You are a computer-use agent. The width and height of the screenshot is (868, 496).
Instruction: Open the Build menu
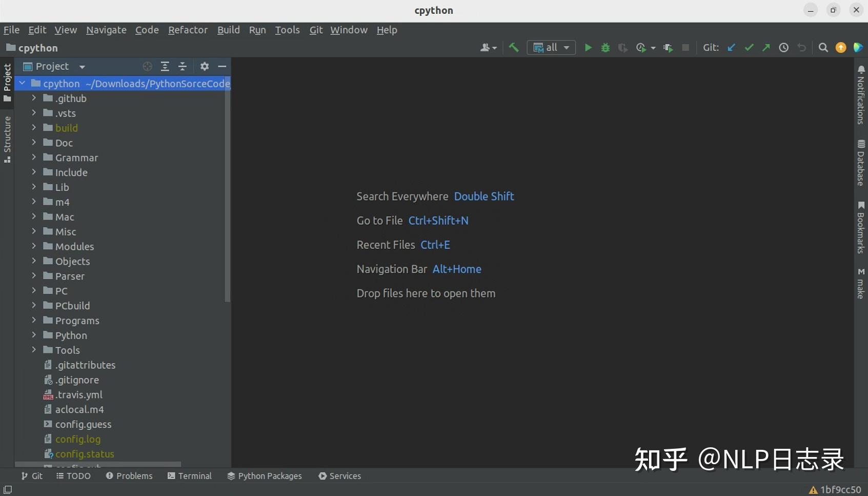tap(228, 30)
